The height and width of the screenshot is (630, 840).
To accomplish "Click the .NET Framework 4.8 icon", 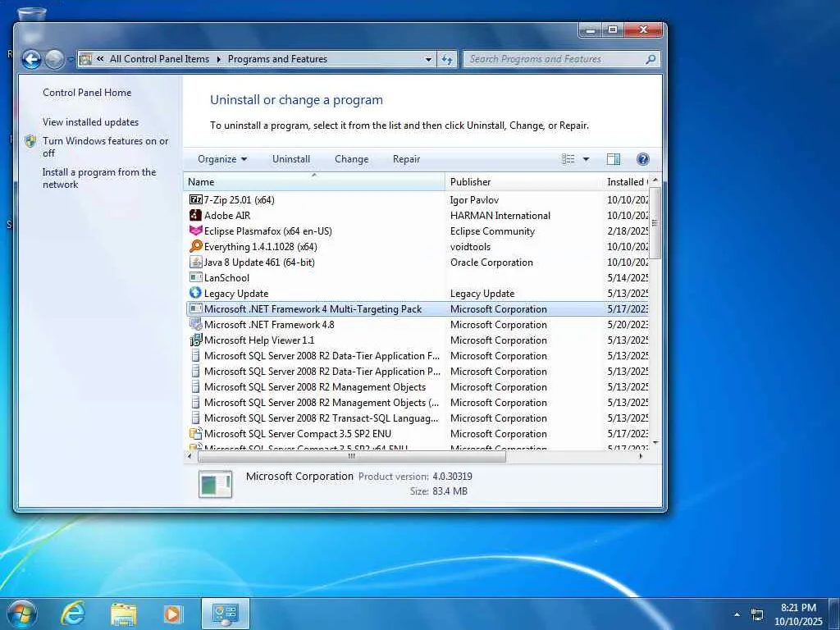I will pos(195,324).
